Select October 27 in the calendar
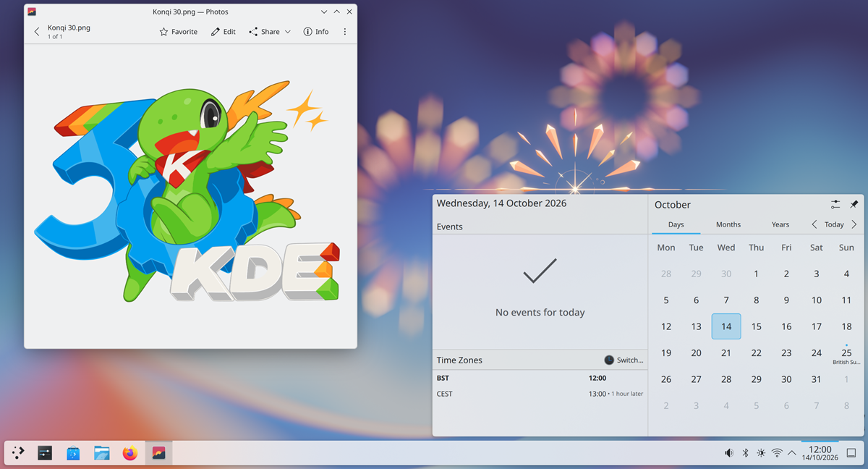This screenshot has height=469, width=868. click(x=696, y=379)
